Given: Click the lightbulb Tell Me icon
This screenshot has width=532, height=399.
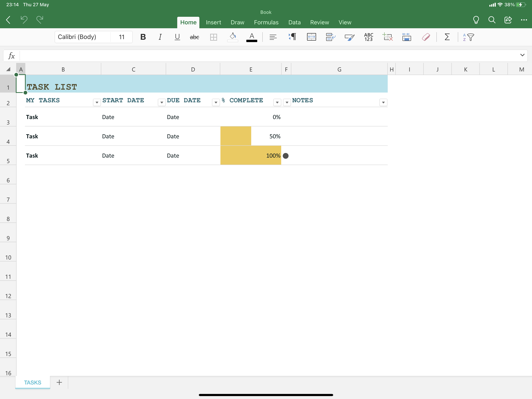Looking at the screenshot, I should tap(476, 20).
